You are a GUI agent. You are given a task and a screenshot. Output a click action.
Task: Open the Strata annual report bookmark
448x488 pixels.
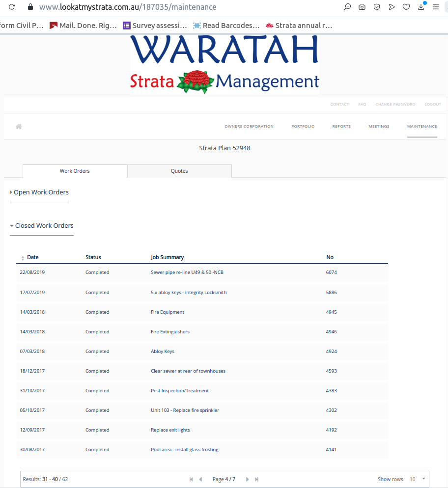tap(299, 26)
